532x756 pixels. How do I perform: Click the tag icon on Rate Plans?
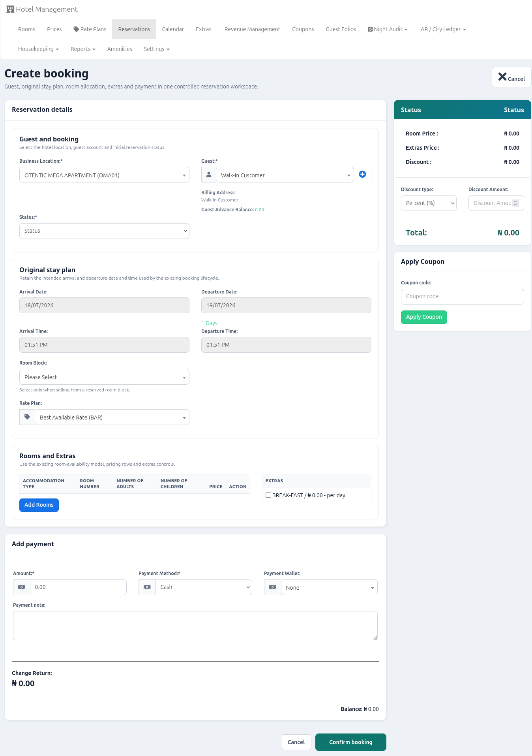tap(76, 29)
